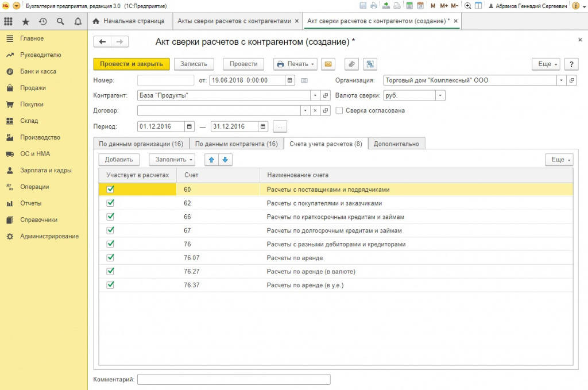The image size is (588, 390).
Task: Expand the Организация dropdown list
Action: pyautogui.click(x=561, y=80)
